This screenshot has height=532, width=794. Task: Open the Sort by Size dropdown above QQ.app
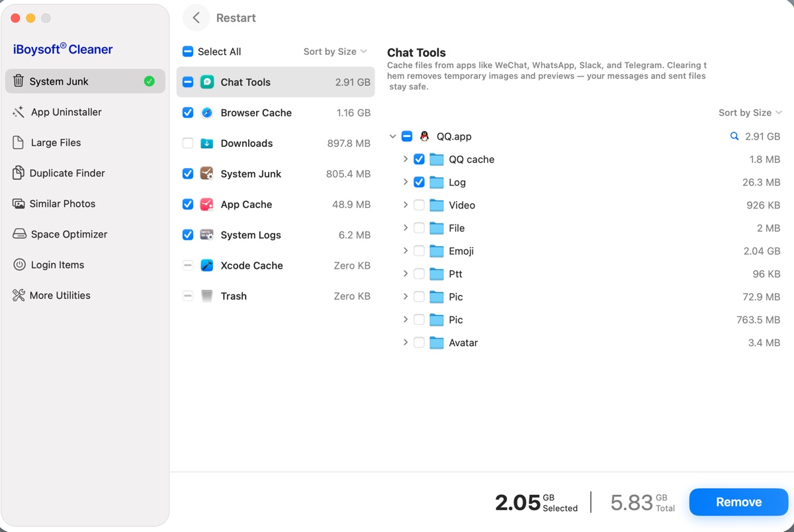[750, 112]
